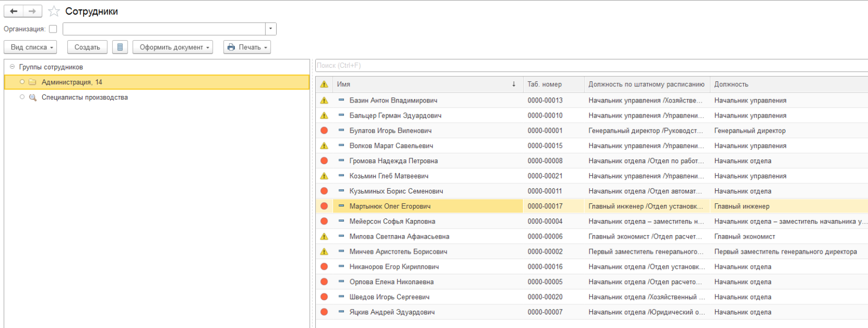Viewport: 868px width, 328px height.
Task: Collapse the Группы сотрудников tree node
Action: pyautogui.click(x=12, y=67)
